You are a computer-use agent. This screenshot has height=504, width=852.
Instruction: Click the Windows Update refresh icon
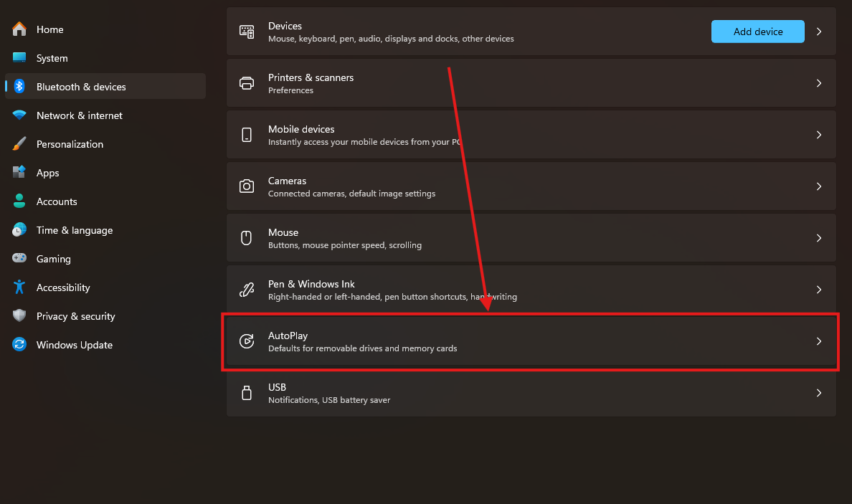pyautogui.click(x=19, y=344)
